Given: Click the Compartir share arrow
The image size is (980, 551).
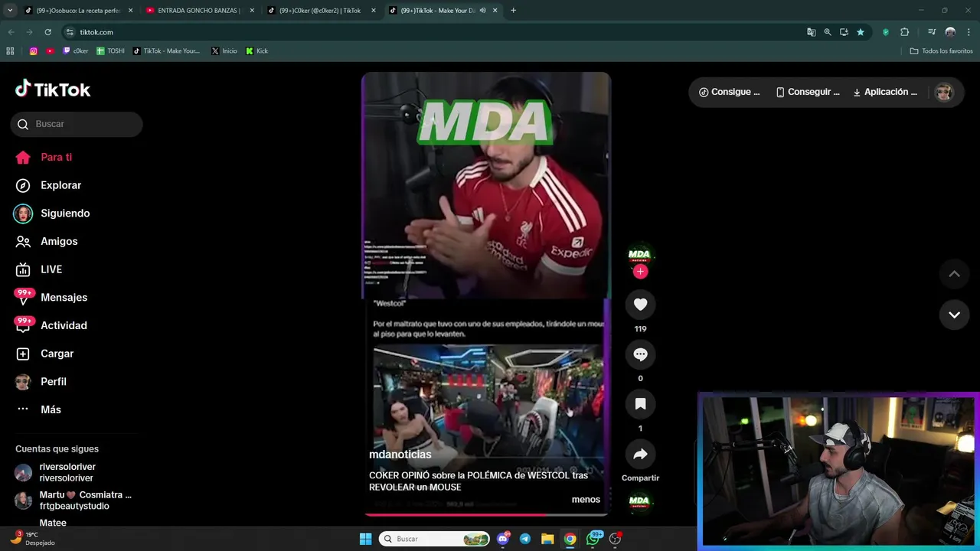Looking at the screenshot, I should pyautogui.click(x=640, y=454).
